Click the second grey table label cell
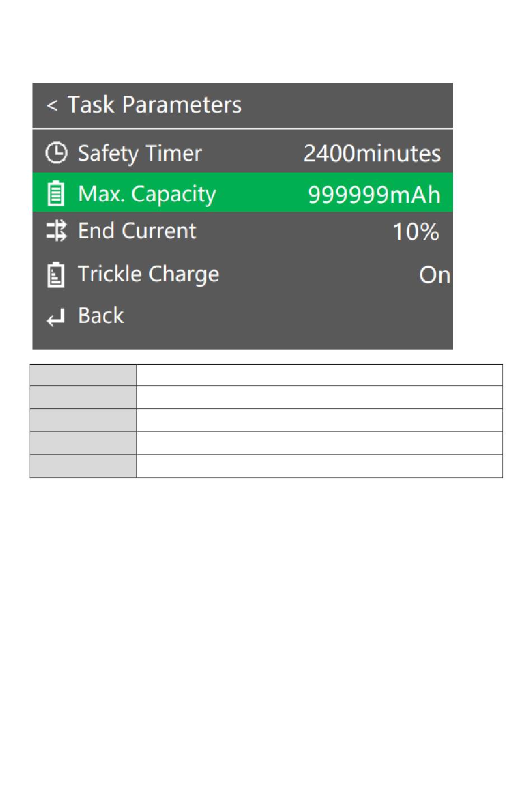532x795 pixels. point(83,397)
